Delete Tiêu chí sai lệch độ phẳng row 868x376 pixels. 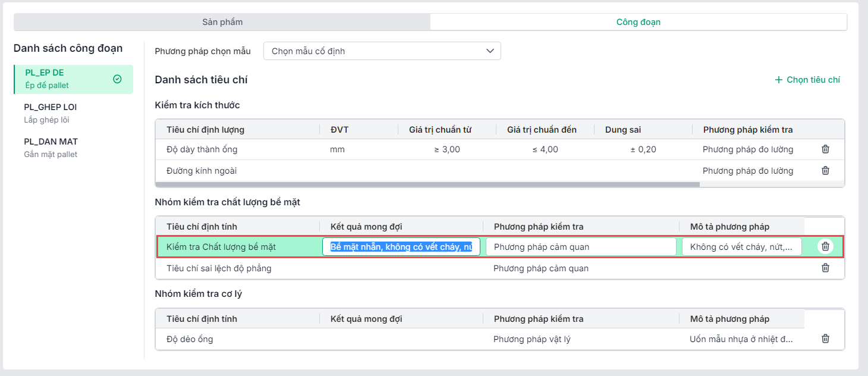[x=825, y=268]
